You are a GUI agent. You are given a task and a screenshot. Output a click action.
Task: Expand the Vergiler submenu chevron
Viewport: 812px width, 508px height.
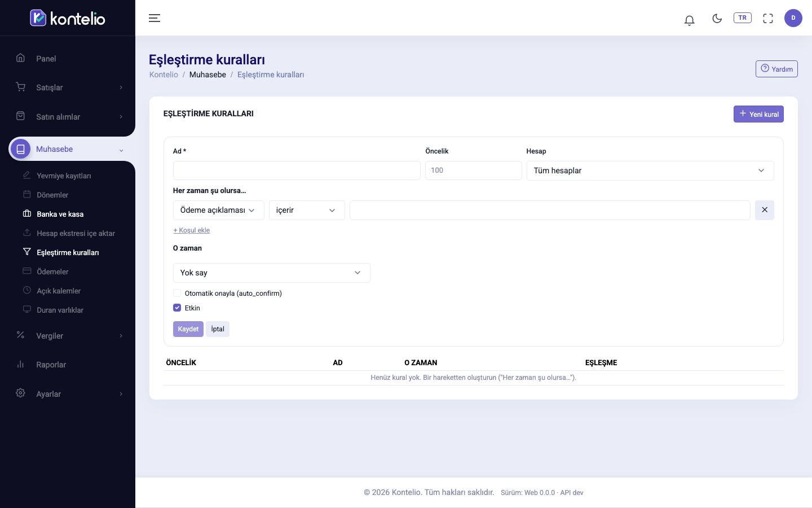[121, 336]
